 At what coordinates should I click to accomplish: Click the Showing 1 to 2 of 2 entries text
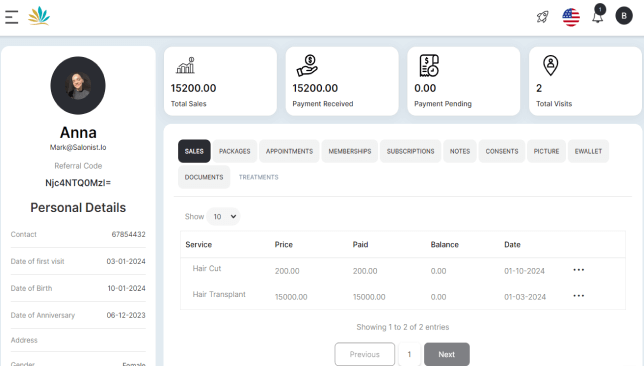pyautogui.click(x=402, y=327)
